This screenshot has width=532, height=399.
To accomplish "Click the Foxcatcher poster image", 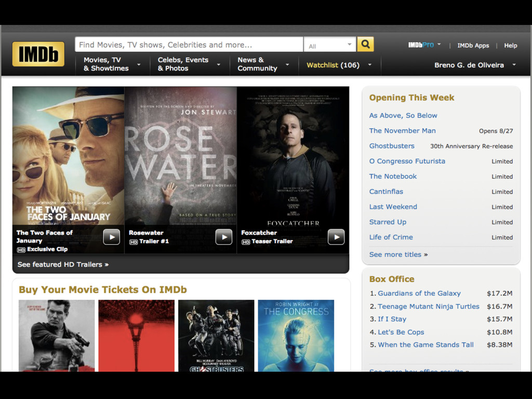I will coord(293,156).
